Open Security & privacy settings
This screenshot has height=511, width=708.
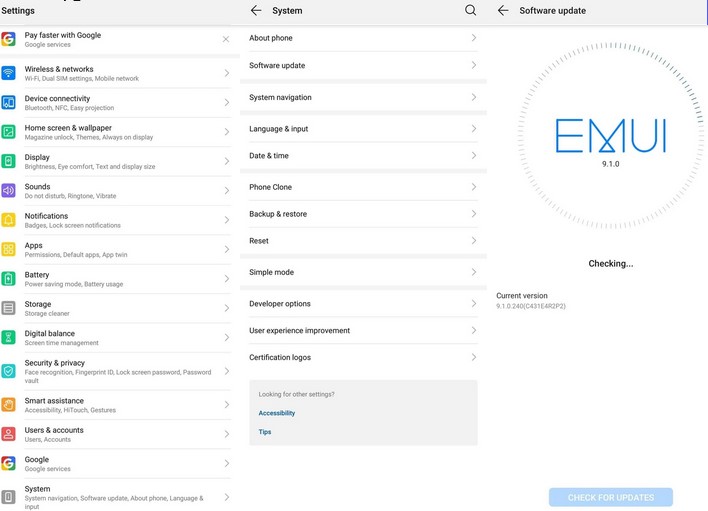(x=116, y=371)
